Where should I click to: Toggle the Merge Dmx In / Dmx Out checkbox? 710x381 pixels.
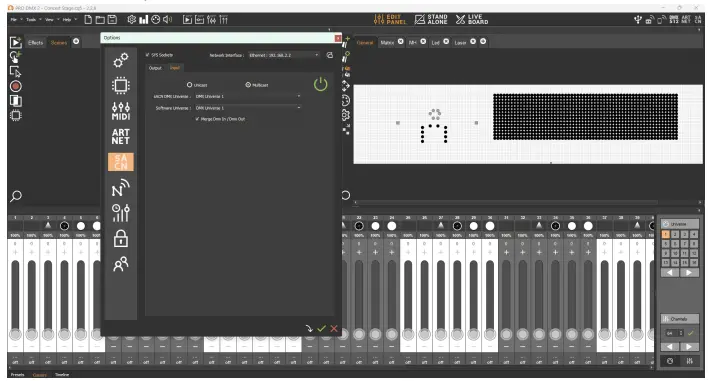[x=197, y=119]
